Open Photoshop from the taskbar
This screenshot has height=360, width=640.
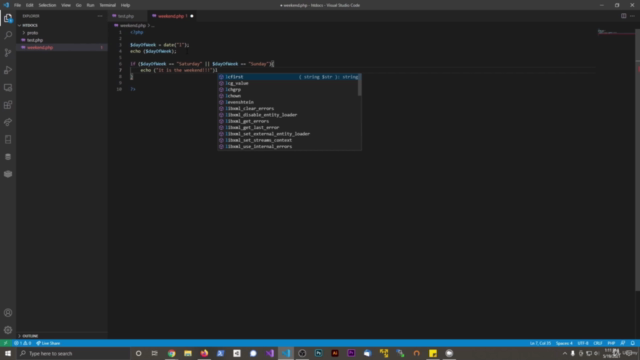point(318,353)
